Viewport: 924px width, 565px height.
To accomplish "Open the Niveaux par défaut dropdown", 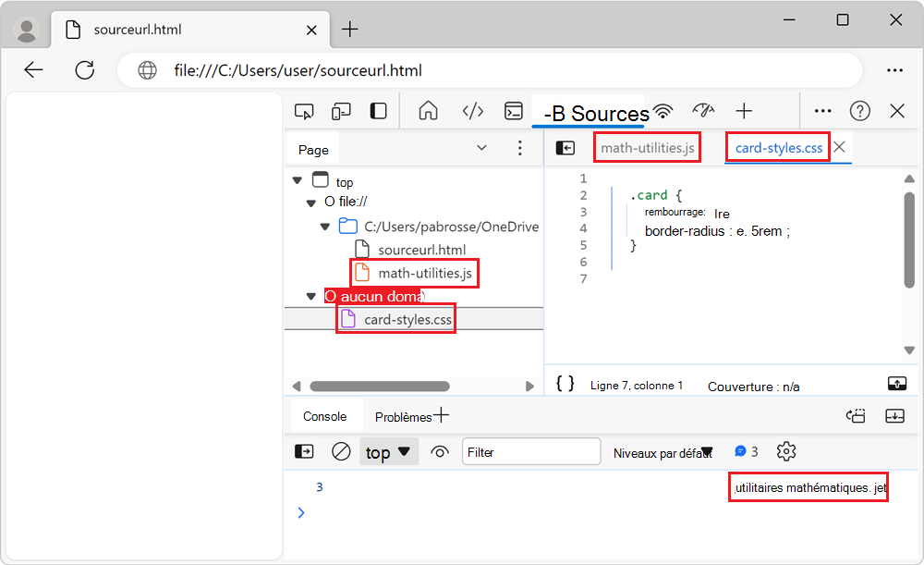I will pyautogui.click(x=662, y=451).
